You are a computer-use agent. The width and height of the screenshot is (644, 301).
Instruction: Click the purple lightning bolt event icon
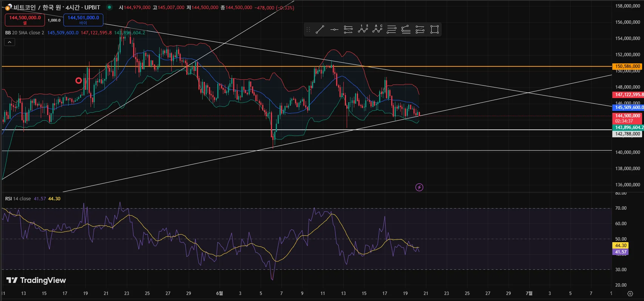tap(419, 187)
